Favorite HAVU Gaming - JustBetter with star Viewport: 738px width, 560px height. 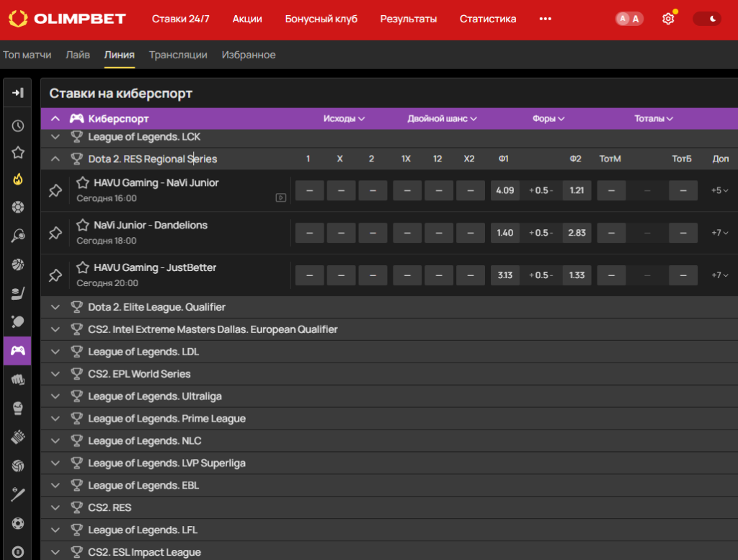83,267
